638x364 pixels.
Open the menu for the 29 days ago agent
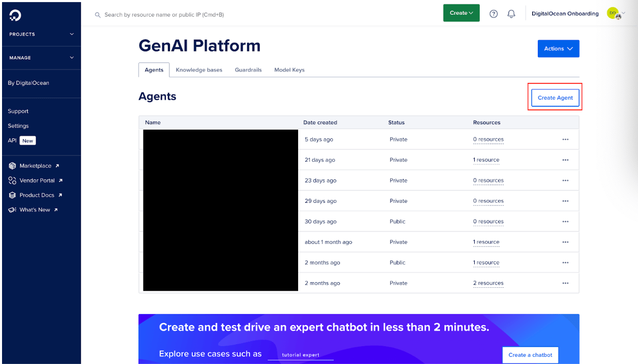click(565, 201)
